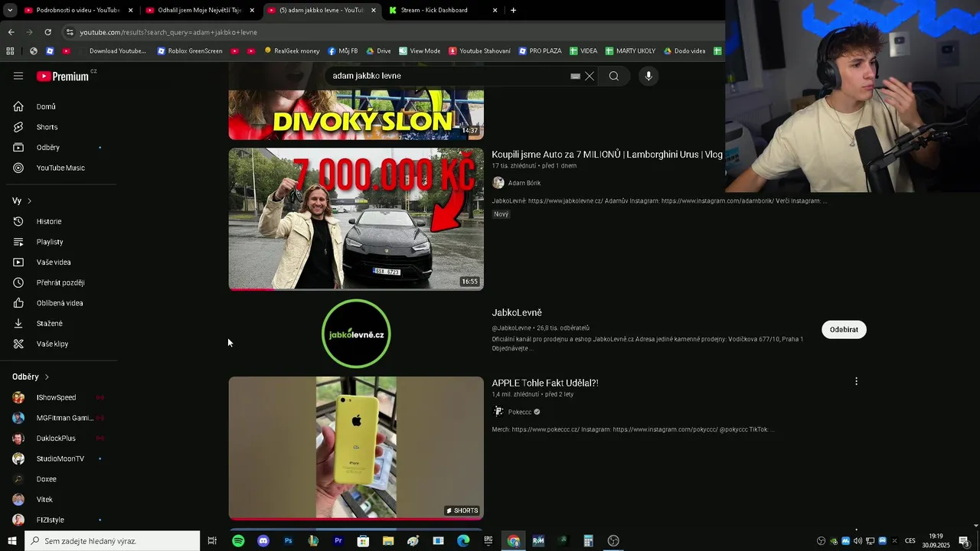Play the DIVOKÝ SLON video thumbnail
Image resolution: width=980 pixels, height=551 pixels.
(356, 115)
